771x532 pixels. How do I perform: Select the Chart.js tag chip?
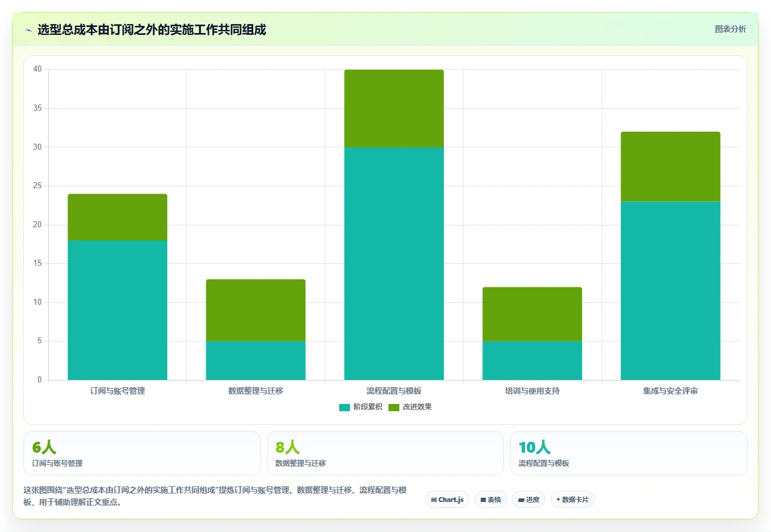[x=447, y=500]
